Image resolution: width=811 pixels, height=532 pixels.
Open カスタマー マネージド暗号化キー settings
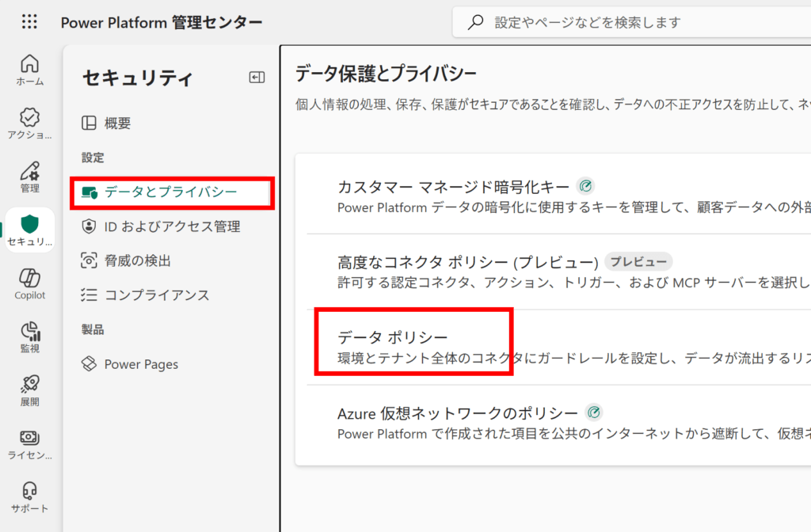[x=453, y=187]
